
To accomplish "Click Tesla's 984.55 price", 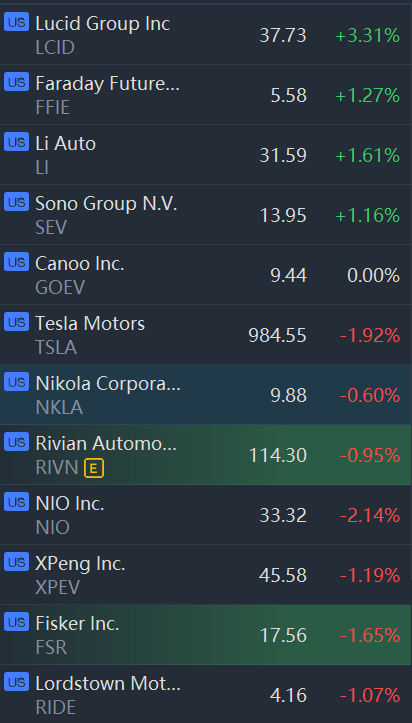I will tap(277, 336).
